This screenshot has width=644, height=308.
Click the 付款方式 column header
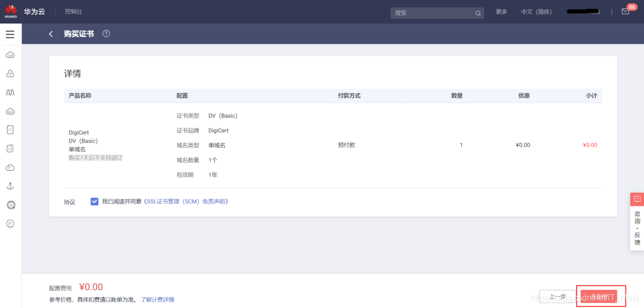pos(349,96)
